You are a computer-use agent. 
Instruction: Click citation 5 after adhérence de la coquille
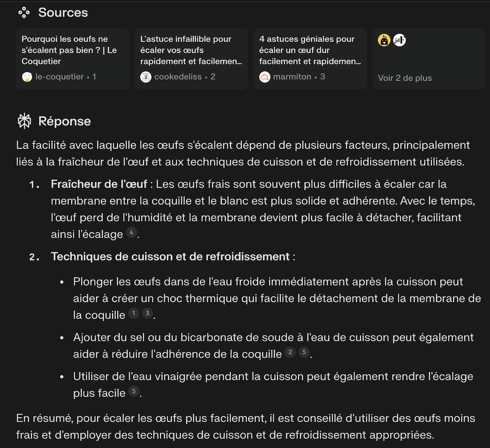pos(304,352)
